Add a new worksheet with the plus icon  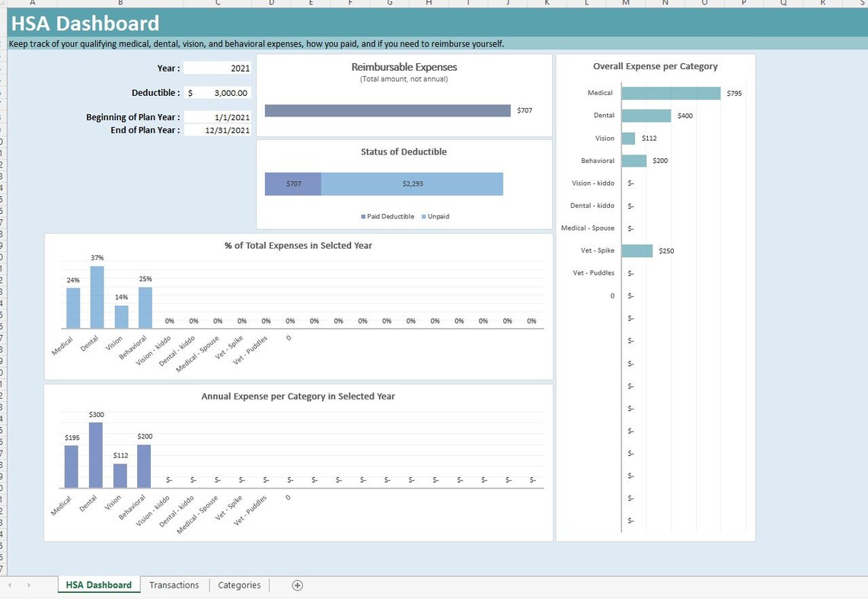297,585
